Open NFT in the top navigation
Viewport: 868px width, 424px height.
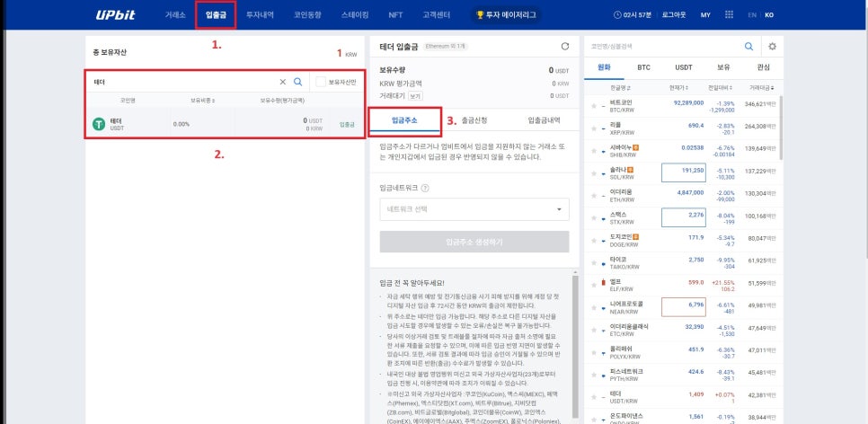[395, 15]
